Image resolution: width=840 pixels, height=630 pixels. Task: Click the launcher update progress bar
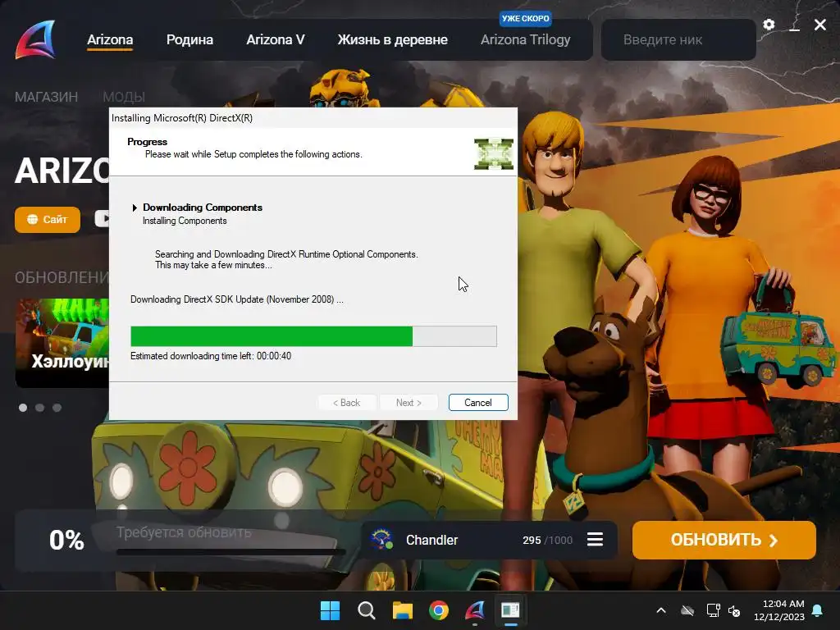coord(231,551)
